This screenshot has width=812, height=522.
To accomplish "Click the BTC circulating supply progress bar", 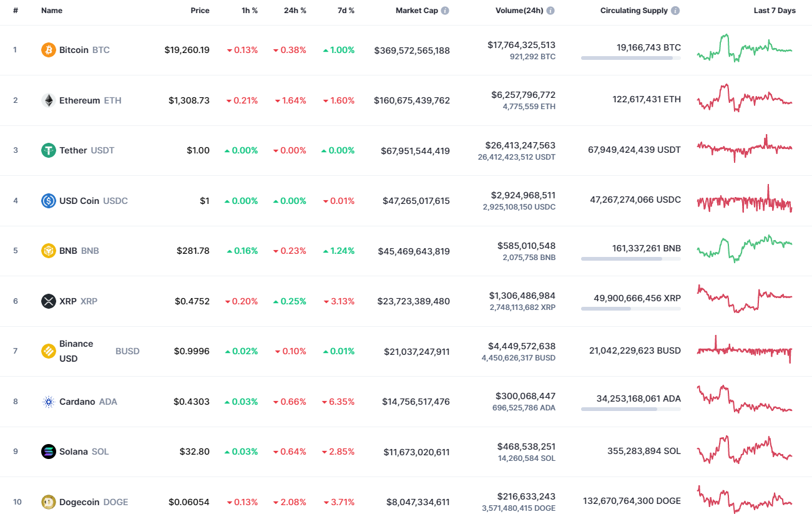I will pyautogui.click(x=631, y=58).
